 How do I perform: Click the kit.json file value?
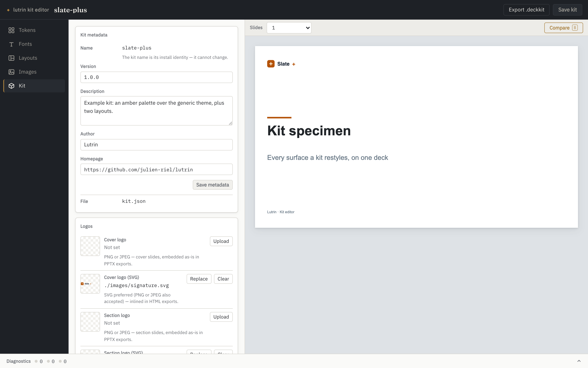[x=134, y=201]
